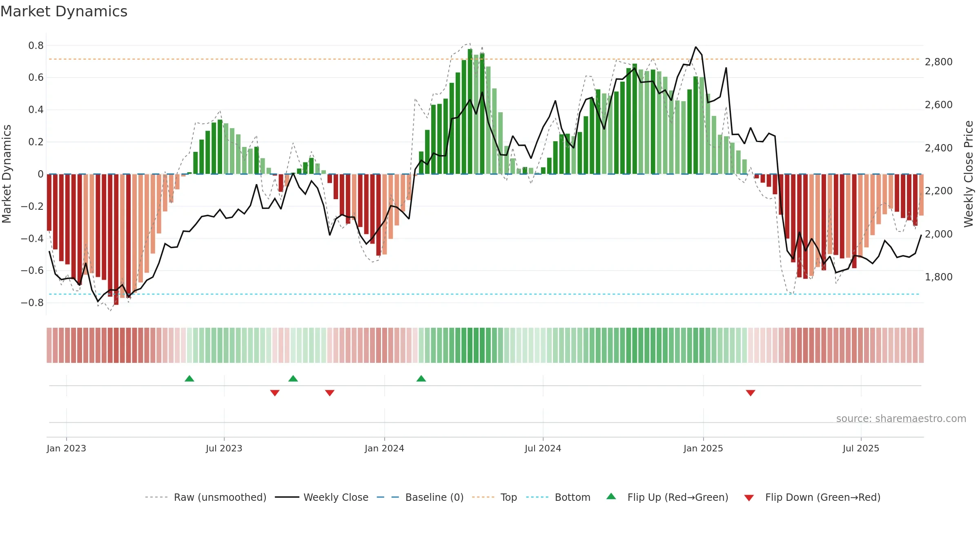Click the green flip-up triangle near February 2024
Viewport: 980px width, 551px height.
coord(421,378)
